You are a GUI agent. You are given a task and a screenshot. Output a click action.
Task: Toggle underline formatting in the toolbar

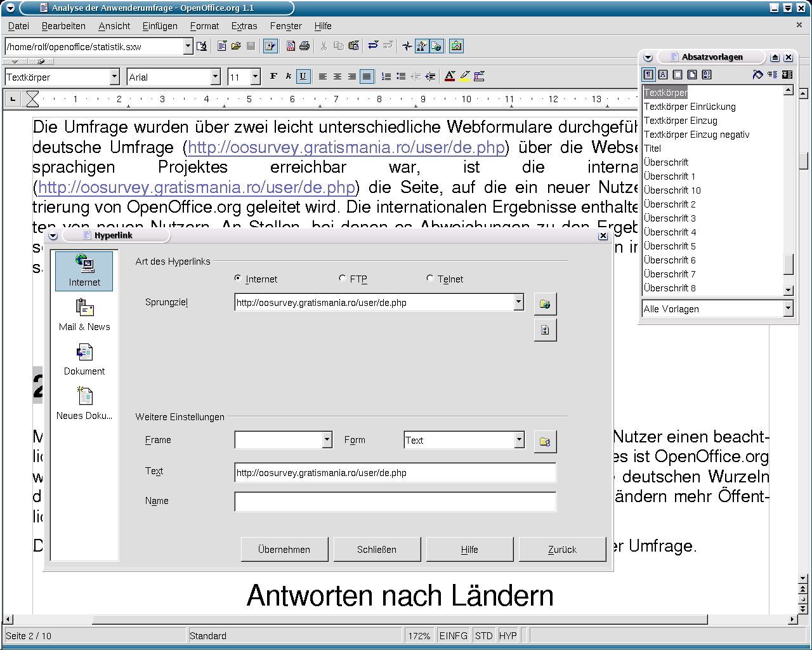click(303, 77)
